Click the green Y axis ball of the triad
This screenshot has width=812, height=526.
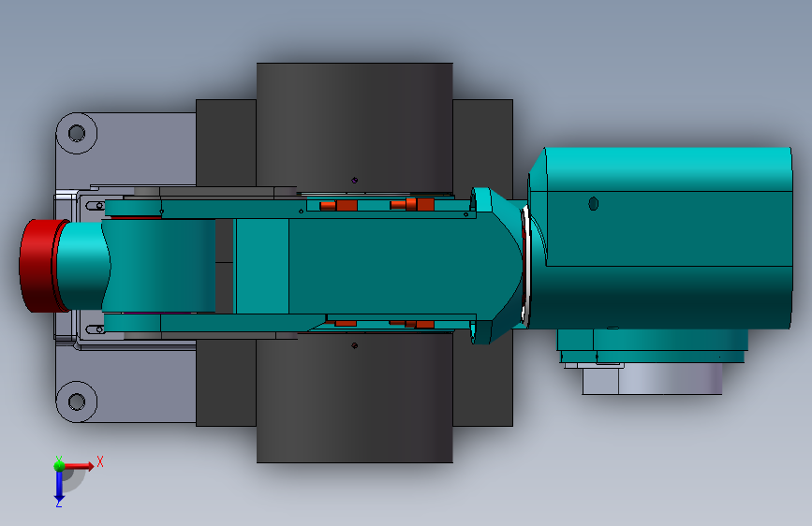pos(59,465)
